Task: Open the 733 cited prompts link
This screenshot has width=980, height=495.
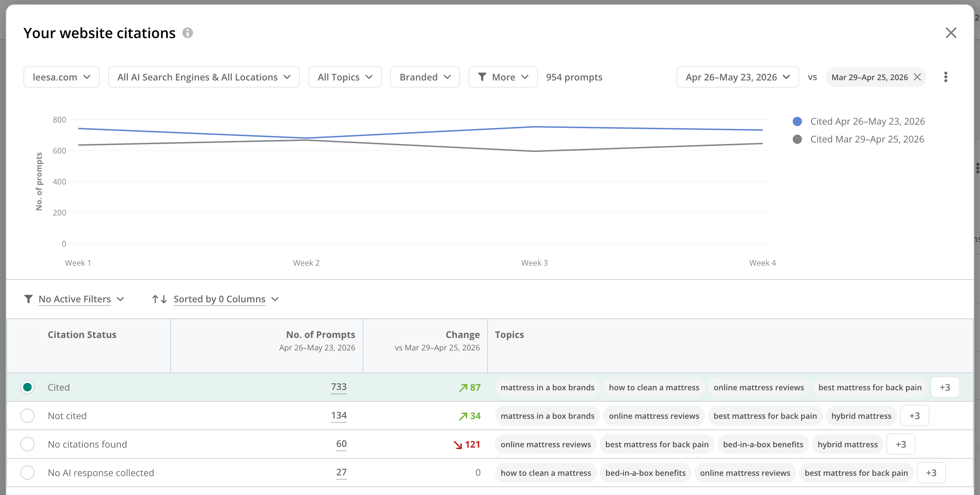Action: [x=339, y=387]
